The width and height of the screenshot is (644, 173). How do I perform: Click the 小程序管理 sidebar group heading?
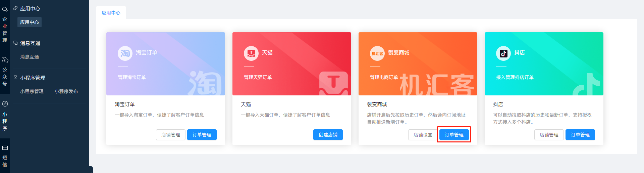tap(33, 78)
